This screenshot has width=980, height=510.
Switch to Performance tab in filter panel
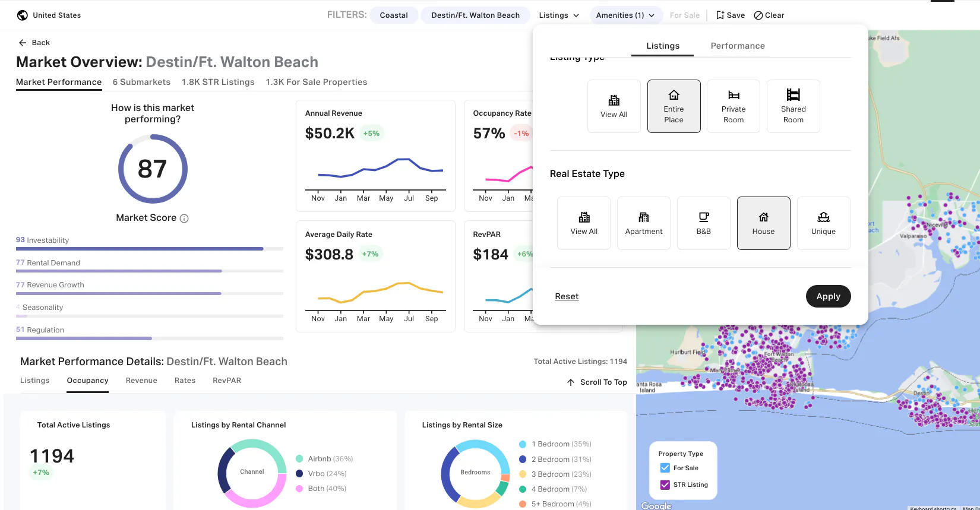738,46
